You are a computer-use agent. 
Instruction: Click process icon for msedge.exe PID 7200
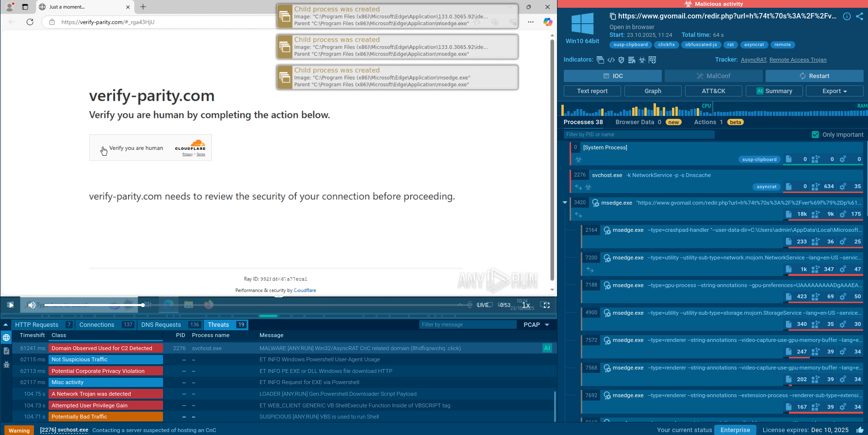click(607, 258)
